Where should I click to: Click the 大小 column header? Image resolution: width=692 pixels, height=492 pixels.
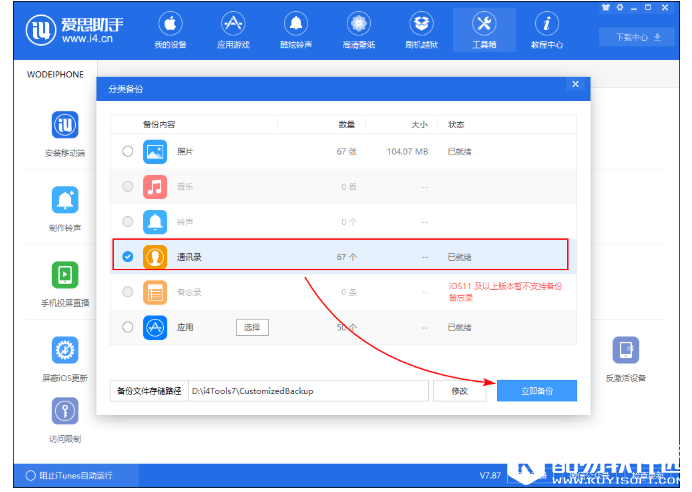tap(419, 124)
